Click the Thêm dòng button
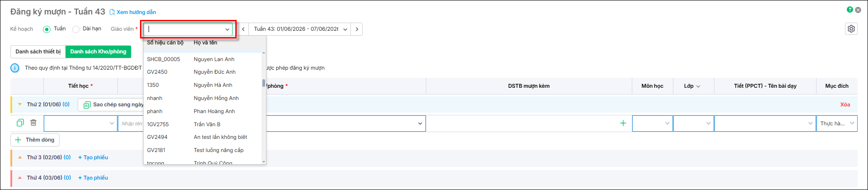 pyautogui.click(x=35, y=140)
